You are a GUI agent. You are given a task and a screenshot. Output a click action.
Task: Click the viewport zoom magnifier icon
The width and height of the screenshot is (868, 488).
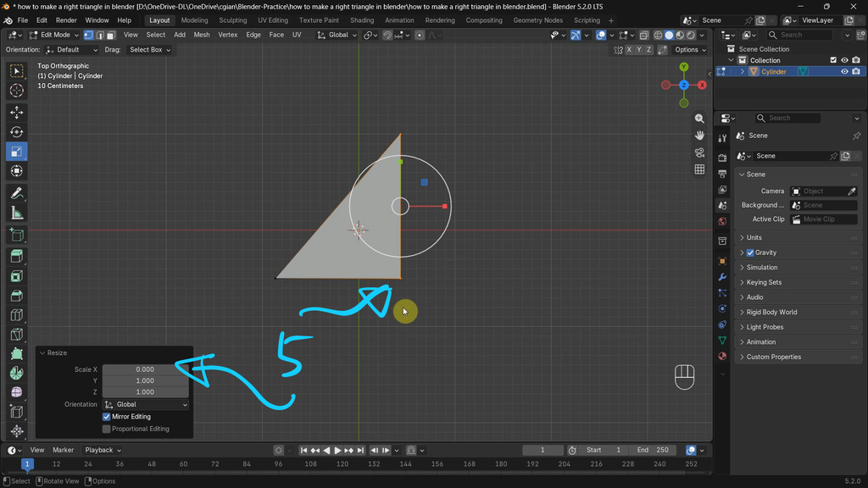click(x=699, y=119)
